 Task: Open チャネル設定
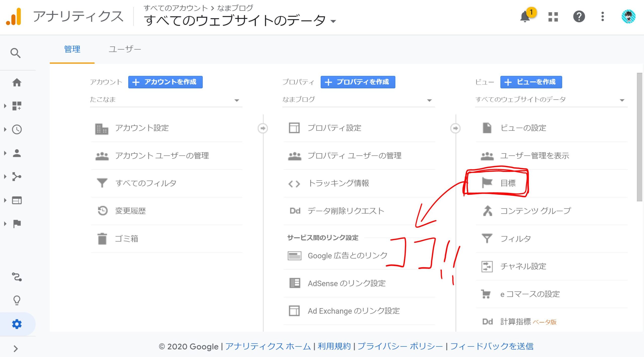(x=552, y=266)
